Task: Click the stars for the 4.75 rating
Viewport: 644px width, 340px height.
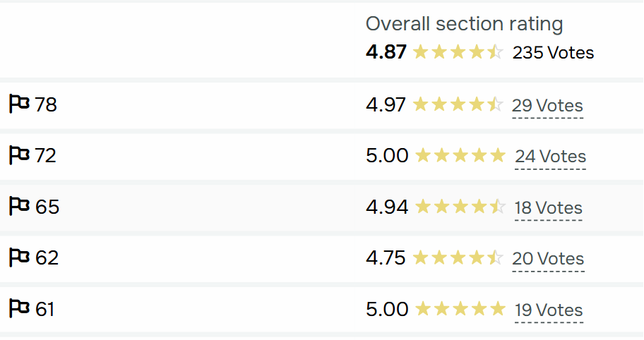Action: point(458,258)
